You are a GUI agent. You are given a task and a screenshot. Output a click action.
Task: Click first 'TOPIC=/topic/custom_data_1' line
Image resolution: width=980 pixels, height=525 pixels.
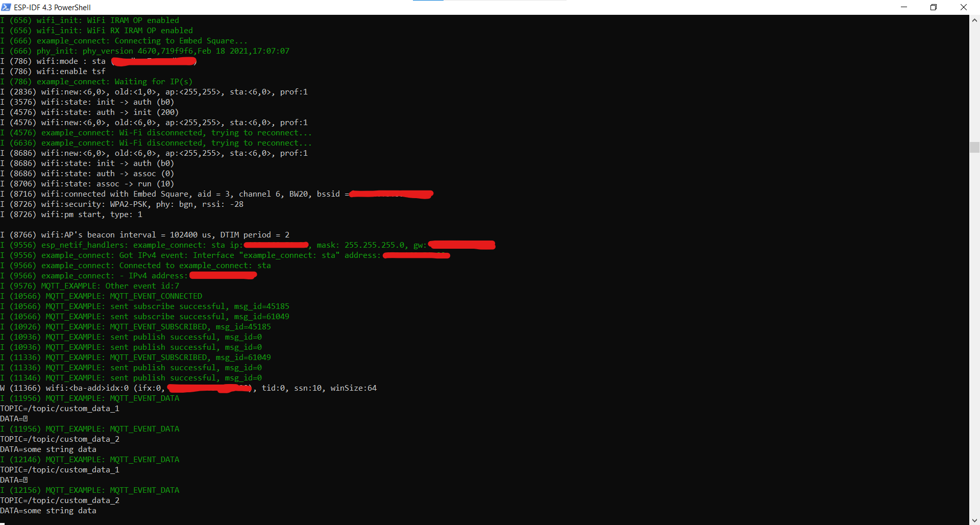click(x=60, y=409)
